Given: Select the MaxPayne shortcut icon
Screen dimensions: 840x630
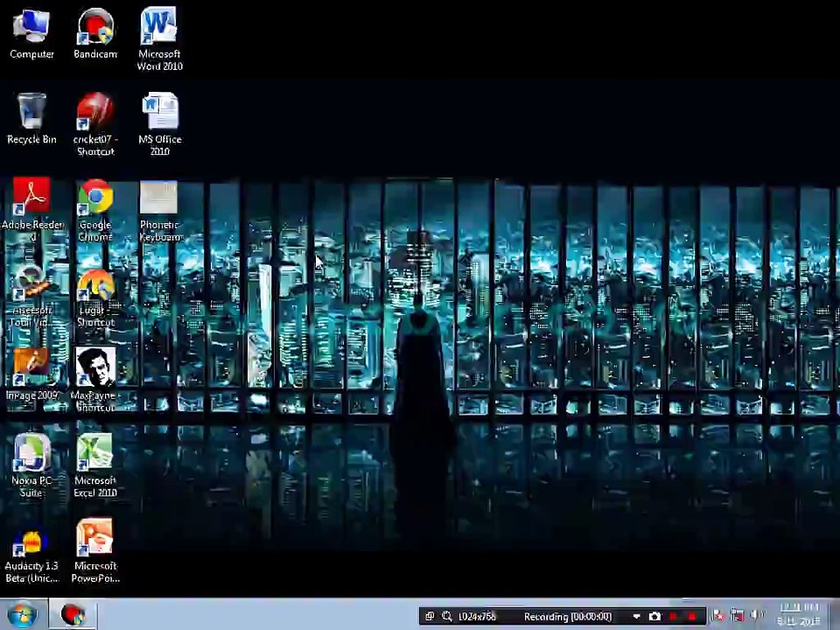Looking at the screenshot, I should coord(95,379).
